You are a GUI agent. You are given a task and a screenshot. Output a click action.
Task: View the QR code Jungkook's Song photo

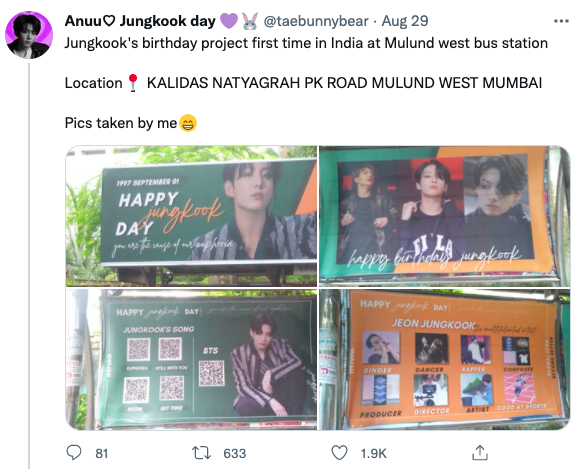(191, 359)
